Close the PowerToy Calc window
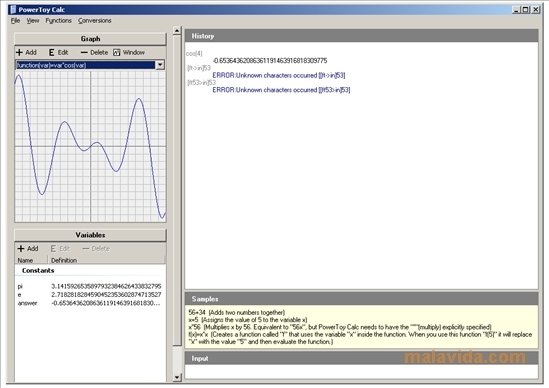Image resolution: width=549 pixels, height=388 pixels. (536, 10)
